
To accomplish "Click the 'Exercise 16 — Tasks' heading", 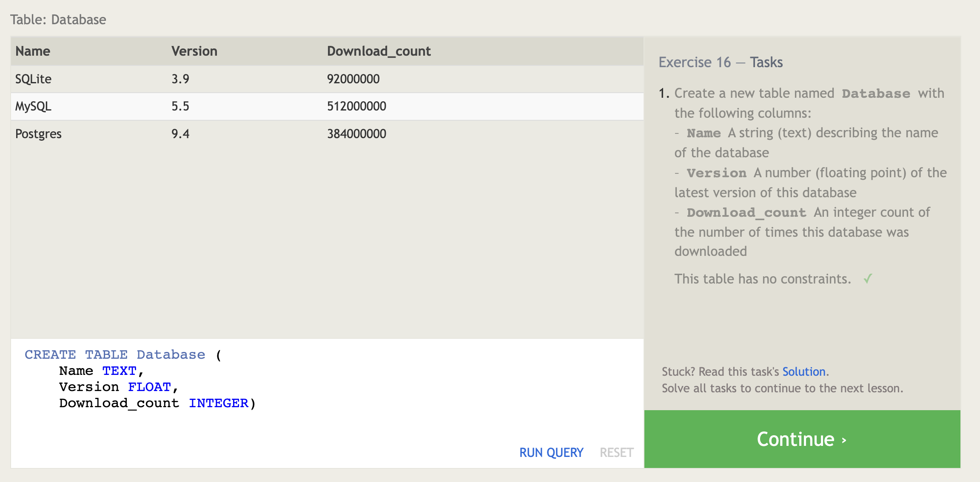I will point(721,62).
